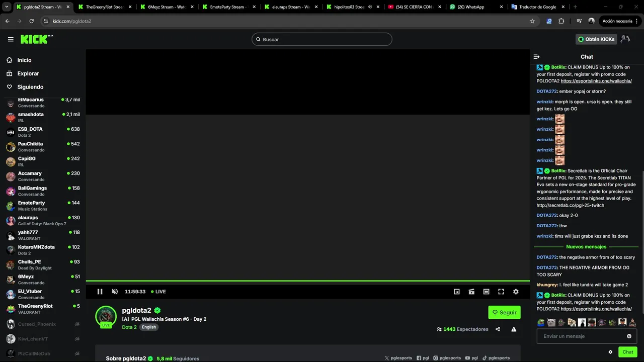Screen dimensions: 644x362
Task: Enter fullscreen video mode
Action: [x=501, y=292]
